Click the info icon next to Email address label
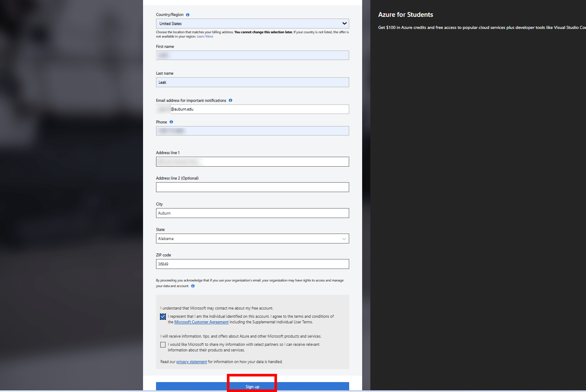The width and height of the screenshot is (586, 392). pos(230,100)
